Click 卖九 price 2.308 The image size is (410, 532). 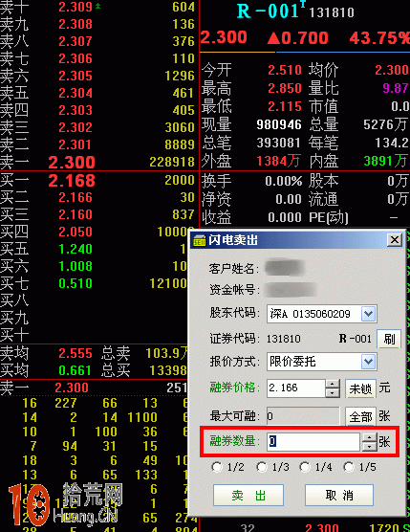76,24
